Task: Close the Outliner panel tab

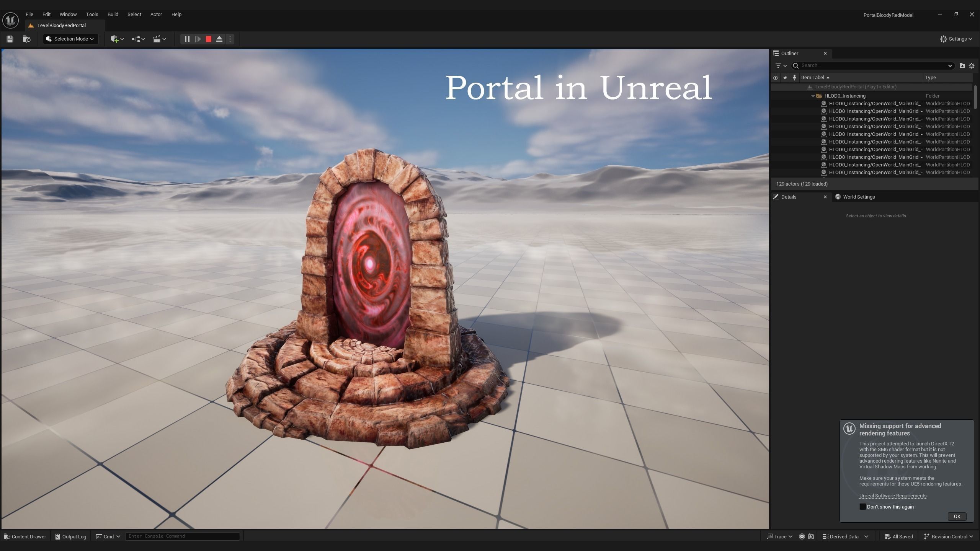Action: 825,54
